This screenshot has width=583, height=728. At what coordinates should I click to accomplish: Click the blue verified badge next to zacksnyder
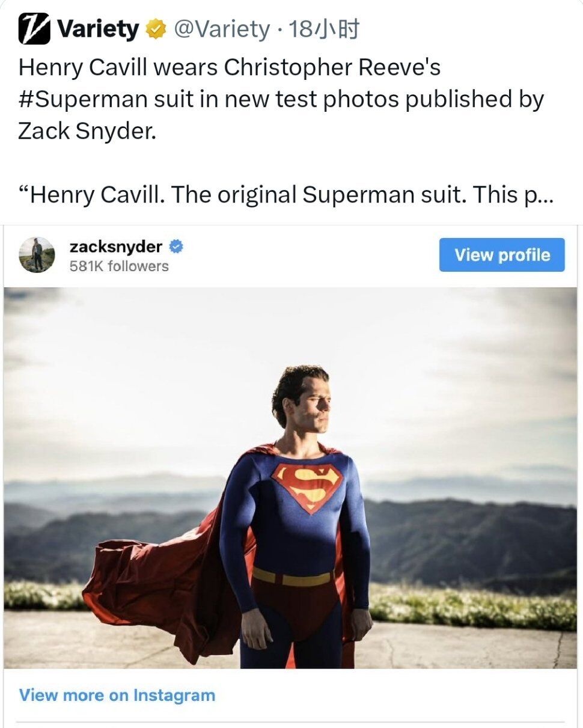pos(176,246)
